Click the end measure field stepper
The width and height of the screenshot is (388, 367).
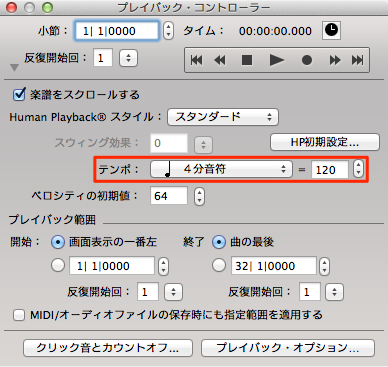coord(324,266)
